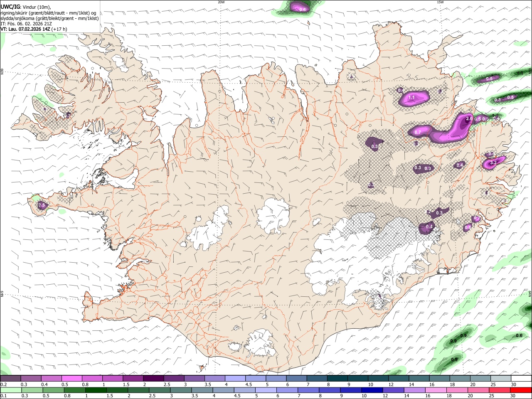
Task: Select the dark teal 8 swatch in upper legend
Action: click(x=337, y=379)
